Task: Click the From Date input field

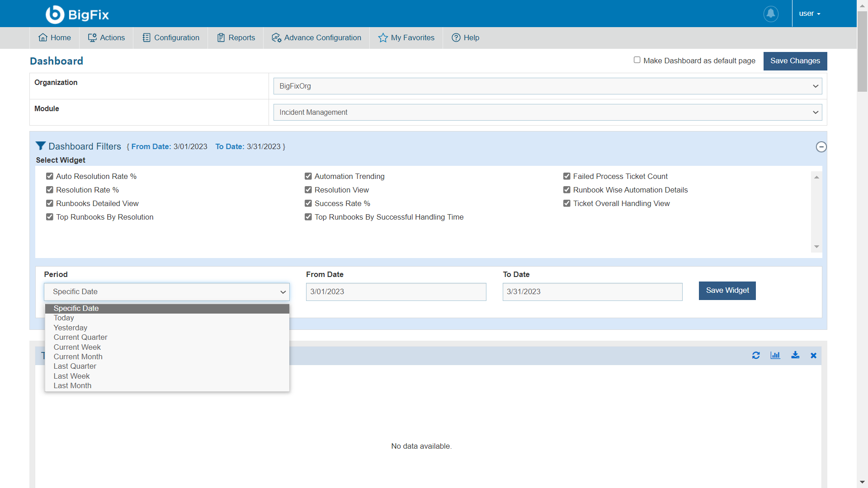Action: click(x=396, y=292)
